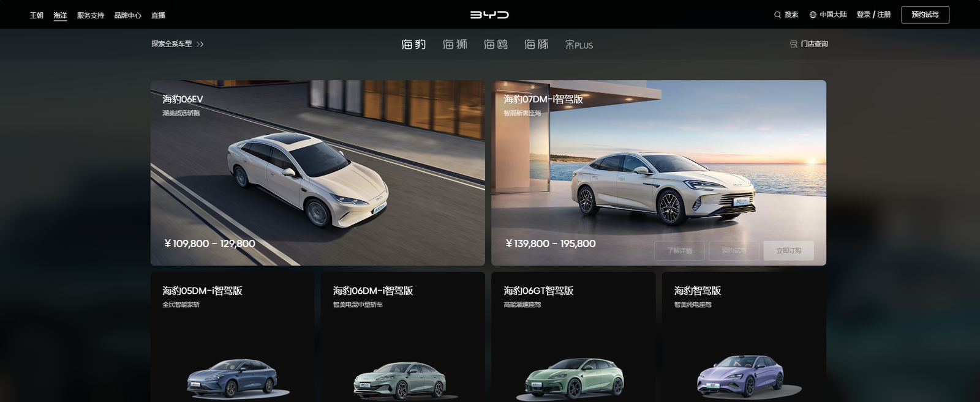The image size is (980, 402).
Task: Open the green 海豹06GT智驾版 car thumbnail
Action: pos(573,378)
